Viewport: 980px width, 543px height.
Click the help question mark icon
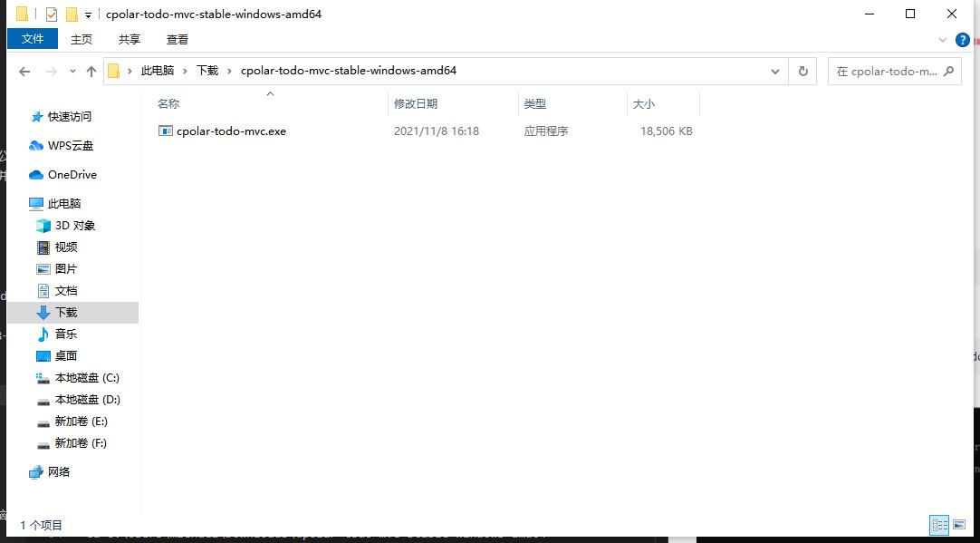pos(963,40)
